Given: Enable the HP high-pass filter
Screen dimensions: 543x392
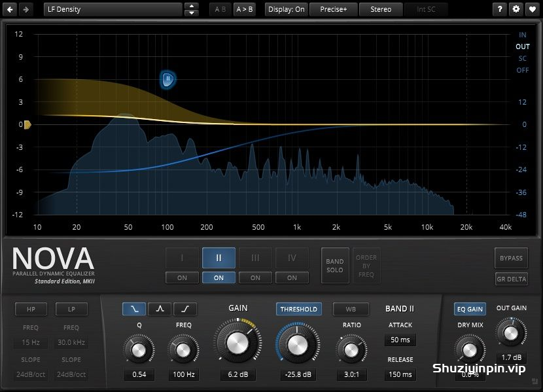Looking at the screenshot, I should 31,309.
